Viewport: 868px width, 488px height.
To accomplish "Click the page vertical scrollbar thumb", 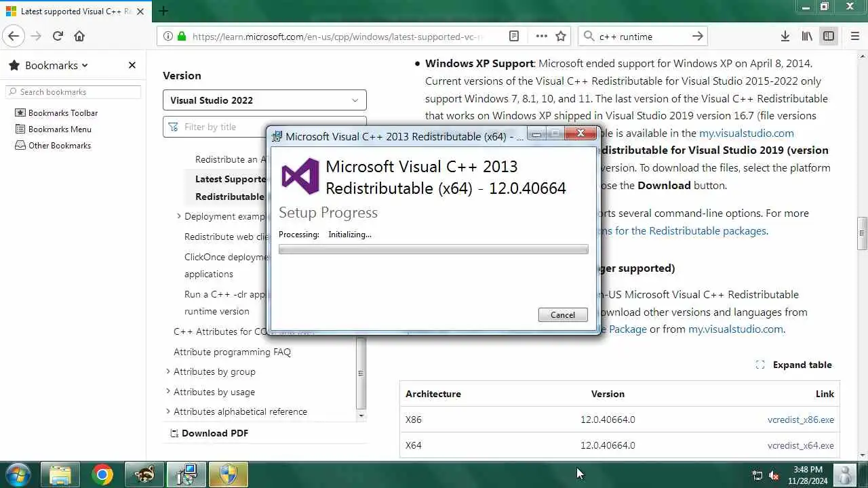I will click(x=862, y=233).
